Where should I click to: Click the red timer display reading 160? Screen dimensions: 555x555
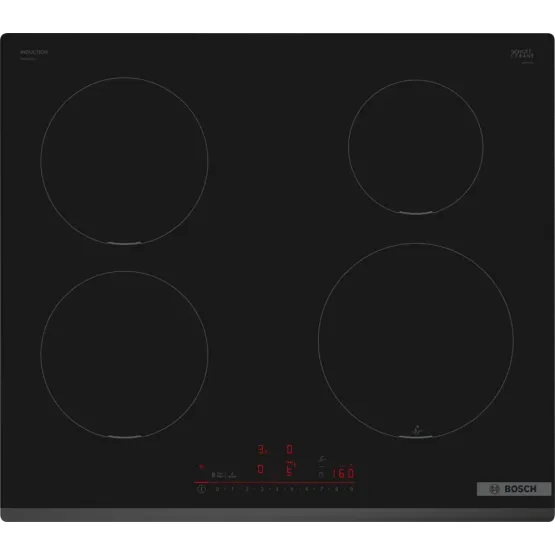[x=343, y=473]
